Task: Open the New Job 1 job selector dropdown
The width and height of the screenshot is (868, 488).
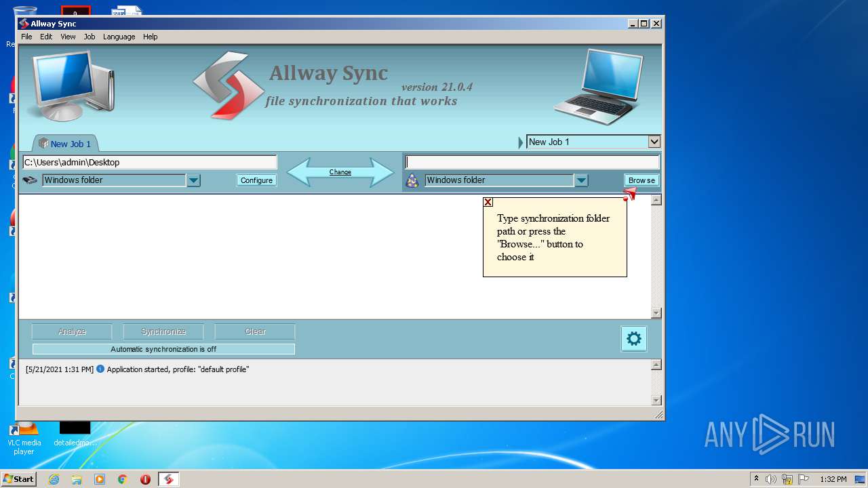Action: [654, 142]
